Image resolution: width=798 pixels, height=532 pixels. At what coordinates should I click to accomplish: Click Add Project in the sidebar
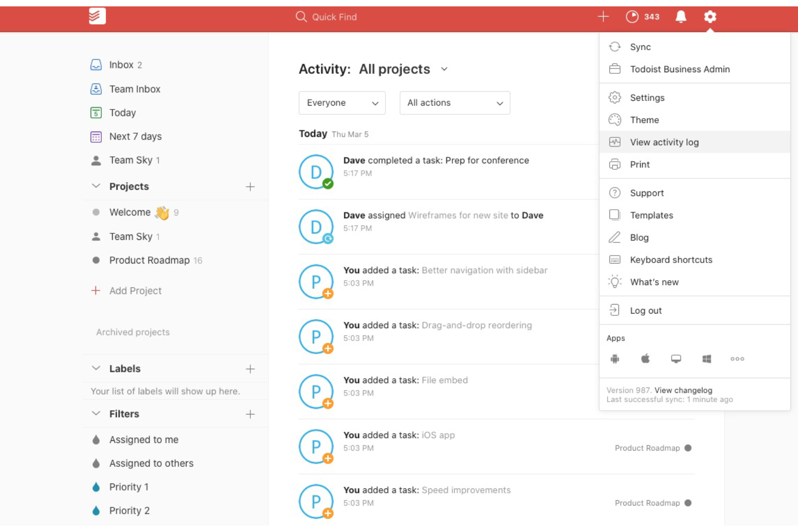(x=135, y=291)
